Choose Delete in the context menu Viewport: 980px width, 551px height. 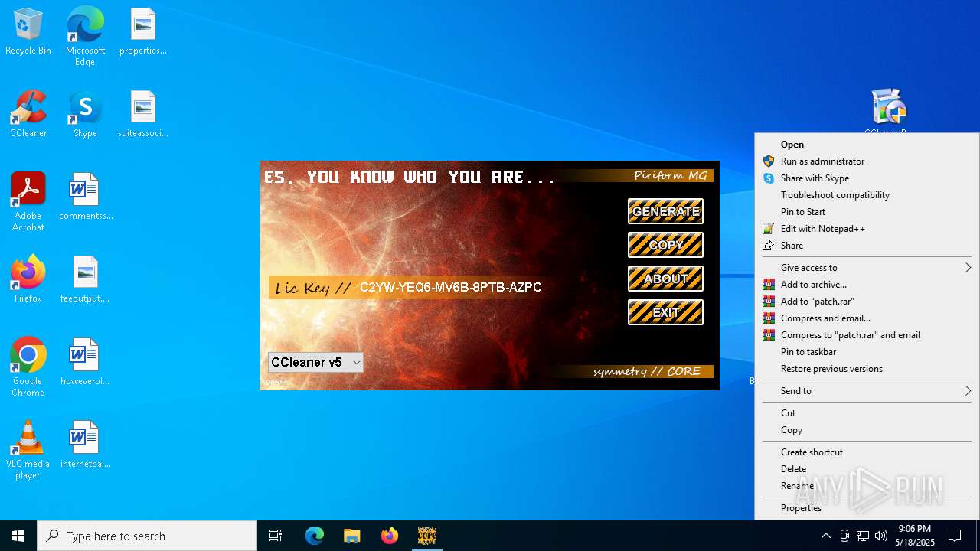coord(867,468)
